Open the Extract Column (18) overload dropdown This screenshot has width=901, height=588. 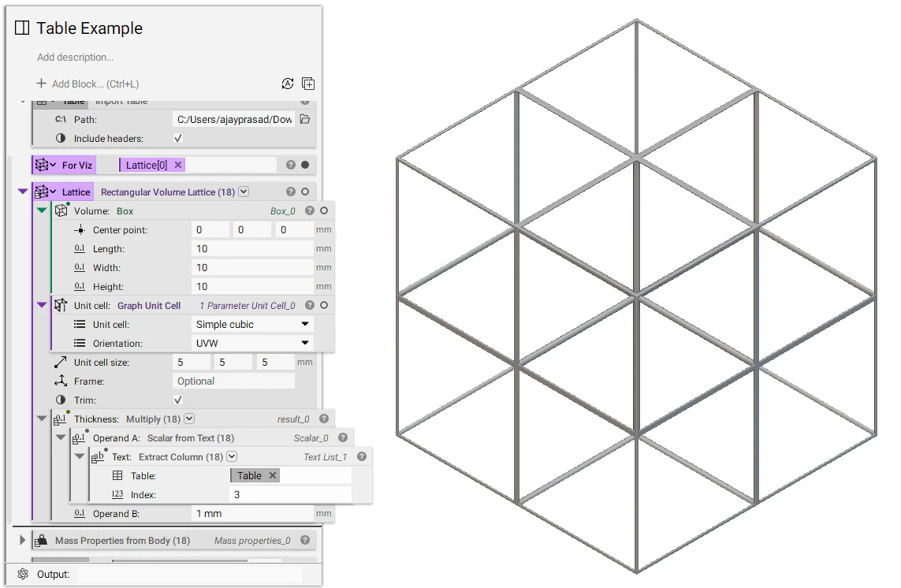click(232, 456)
